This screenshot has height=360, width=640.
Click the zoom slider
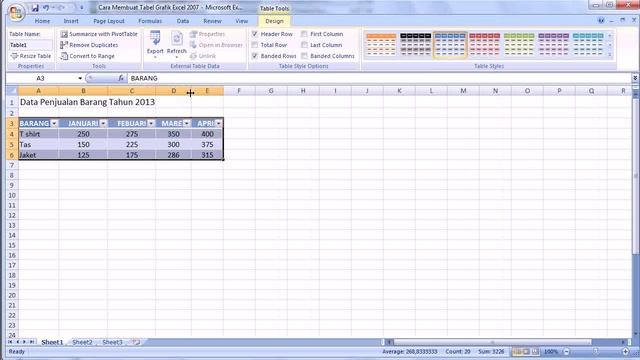click(x=596, y=351)
